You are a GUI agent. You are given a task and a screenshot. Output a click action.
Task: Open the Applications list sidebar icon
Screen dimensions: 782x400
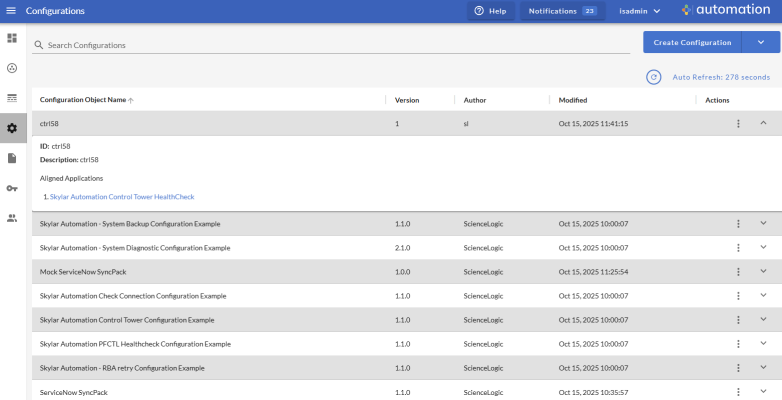tap(12, 98)
